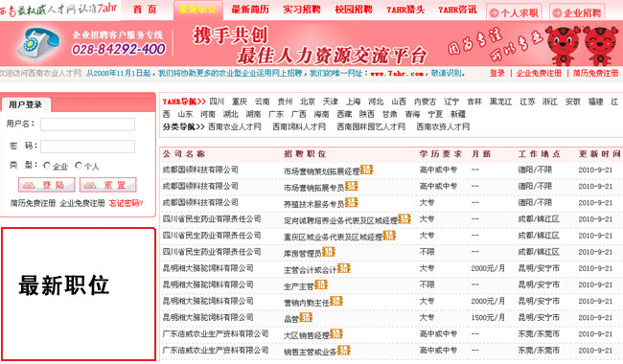Click the 用户名 input field
Viewport: 623px width, 364px height.
pyautogui.click(x=87, y=125)
